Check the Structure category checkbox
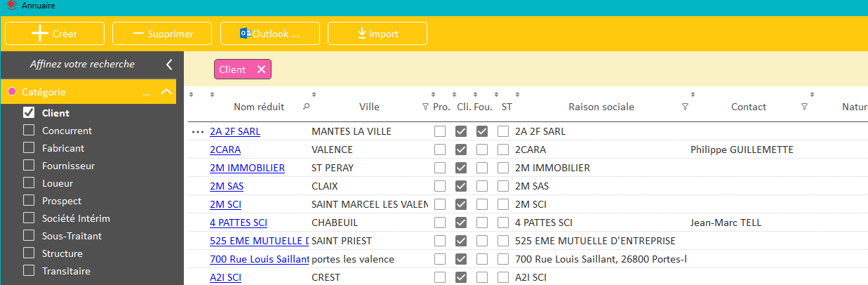868x285 pixels. tap(29, 253)
